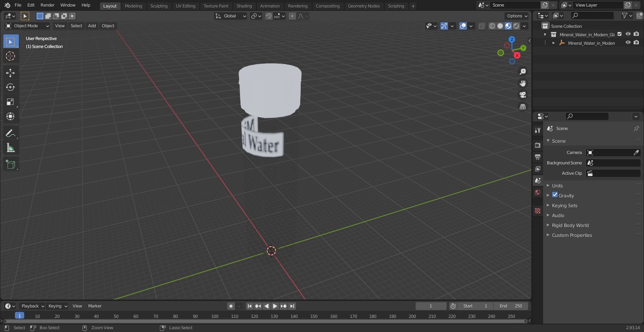Pick the Scale tool in toolbar
The height and width of the screenshot is (332, 644).
(11, 102)
